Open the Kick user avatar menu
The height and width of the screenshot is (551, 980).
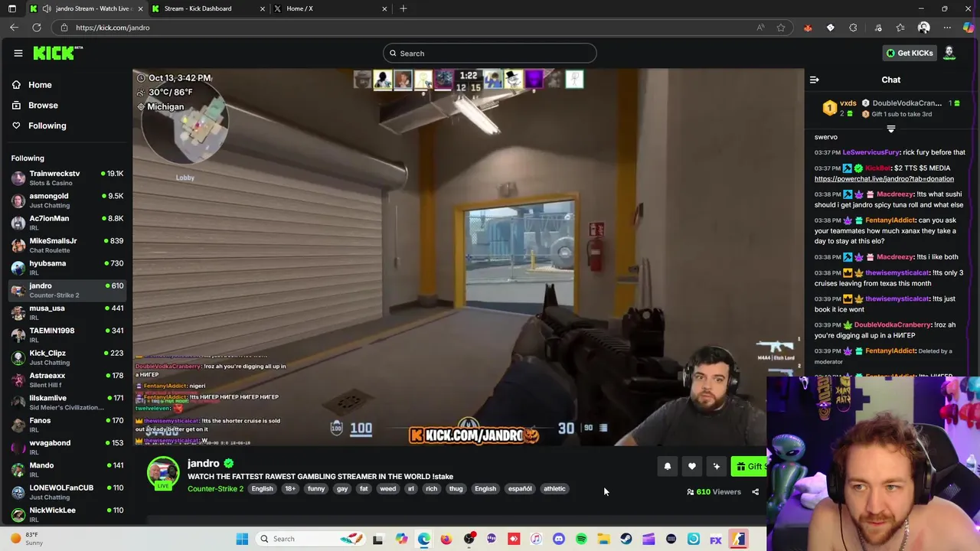point(949,53)
